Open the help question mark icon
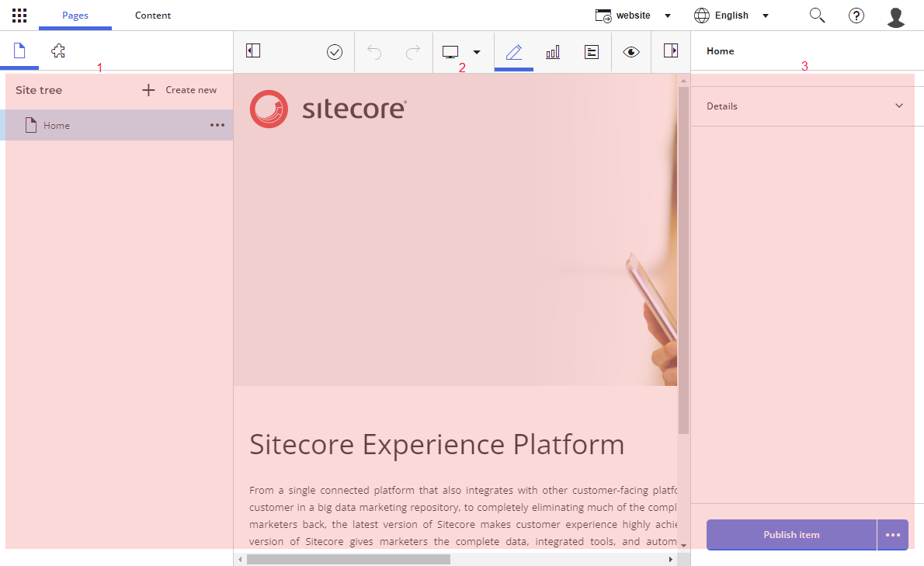Image resolution: width=924 pixels, height=566 pixels. (x=856, y=16)
